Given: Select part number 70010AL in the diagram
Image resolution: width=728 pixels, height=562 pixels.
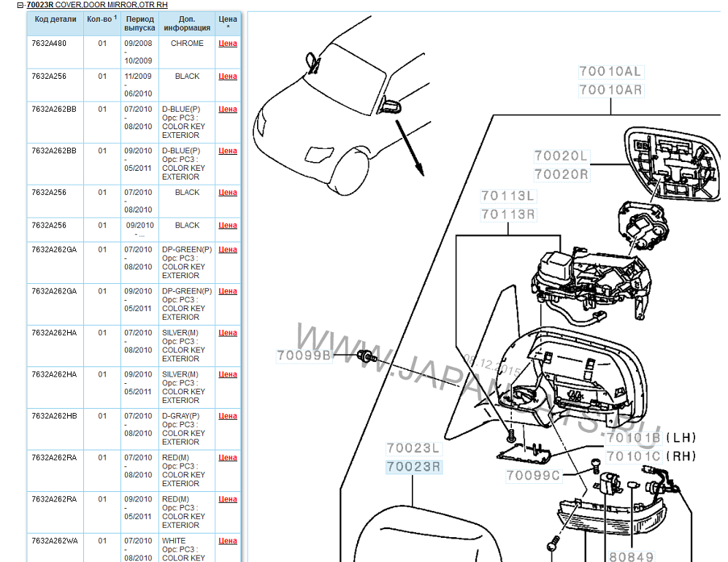Looking at the screenshot, I should (x=610, y=72).
